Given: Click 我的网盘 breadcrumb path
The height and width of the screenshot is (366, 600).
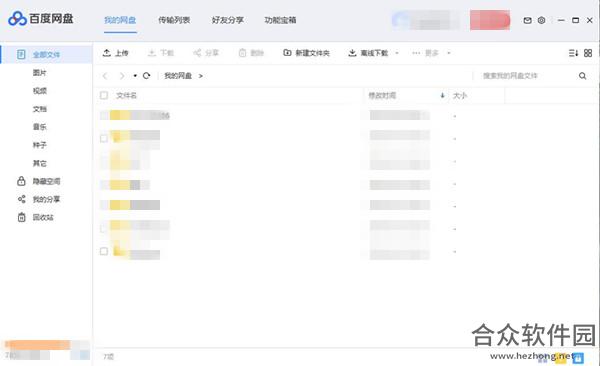Looking at the screenshot, I should coord(178,76).
